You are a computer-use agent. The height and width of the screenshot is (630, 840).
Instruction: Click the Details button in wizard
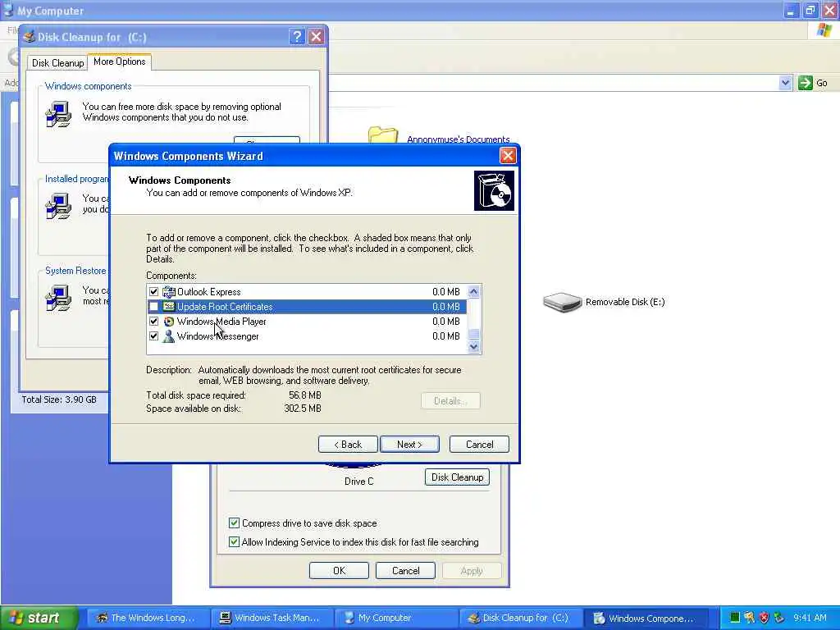click(x=450, y=400)
